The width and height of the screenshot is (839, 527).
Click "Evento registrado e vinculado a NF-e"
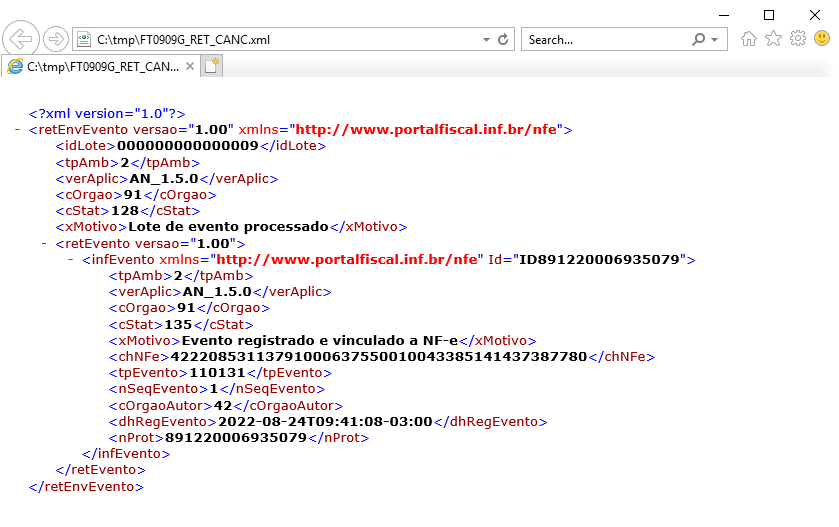coord(320,341)
